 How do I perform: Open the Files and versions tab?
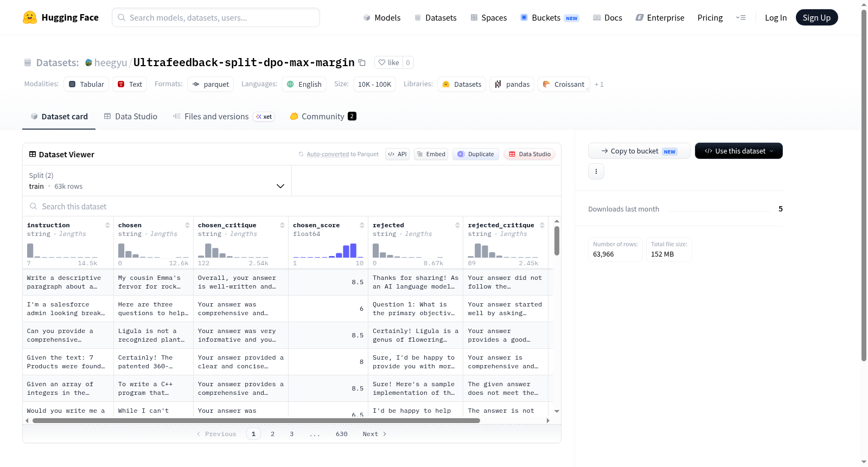[x=223, y=116]
